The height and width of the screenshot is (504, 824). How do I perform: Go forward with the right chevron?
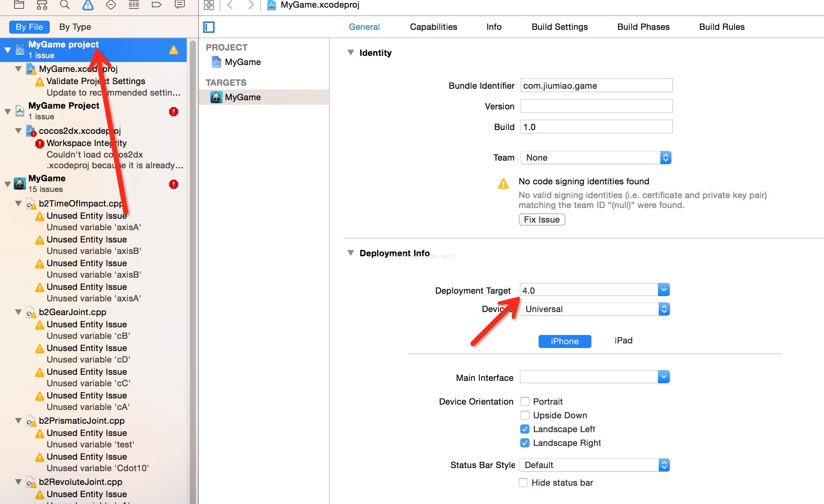pos(251,5)
